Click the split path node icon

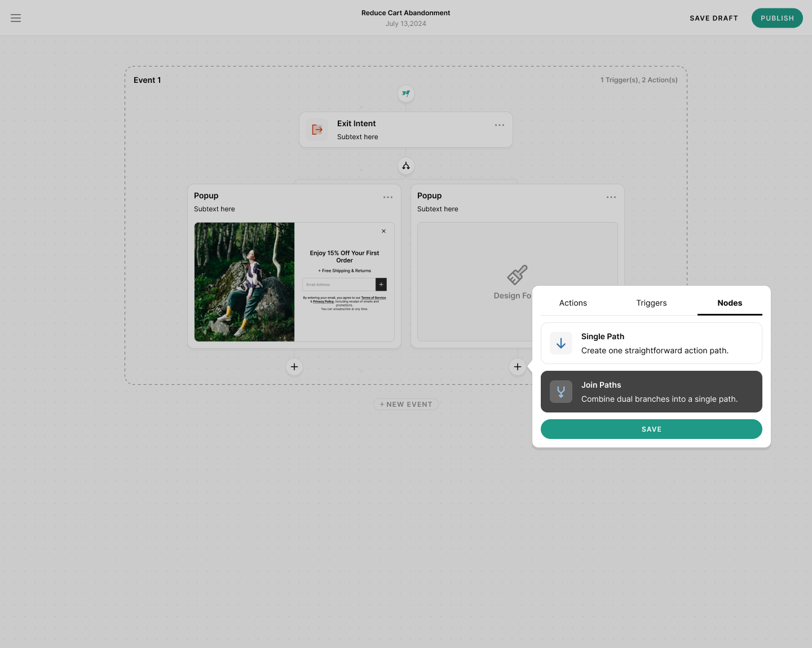pyautogui.click(x=406, y=166)
